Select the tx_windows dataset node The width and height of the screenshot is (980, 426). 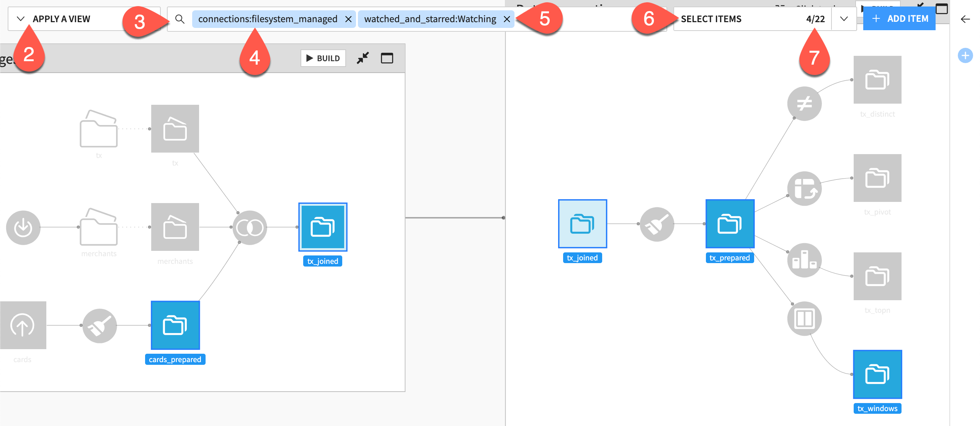pyautogui.click(x=877, y=374)
